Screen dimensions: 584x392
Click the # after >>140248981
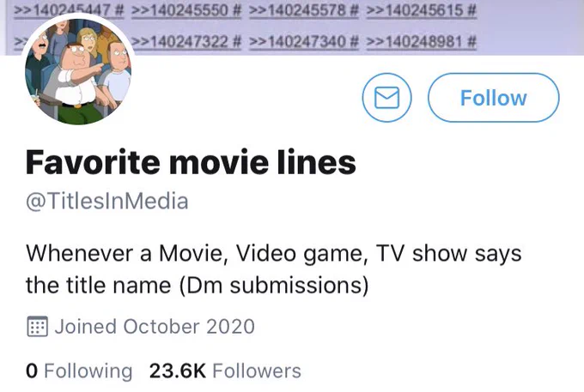pos(471,41)
